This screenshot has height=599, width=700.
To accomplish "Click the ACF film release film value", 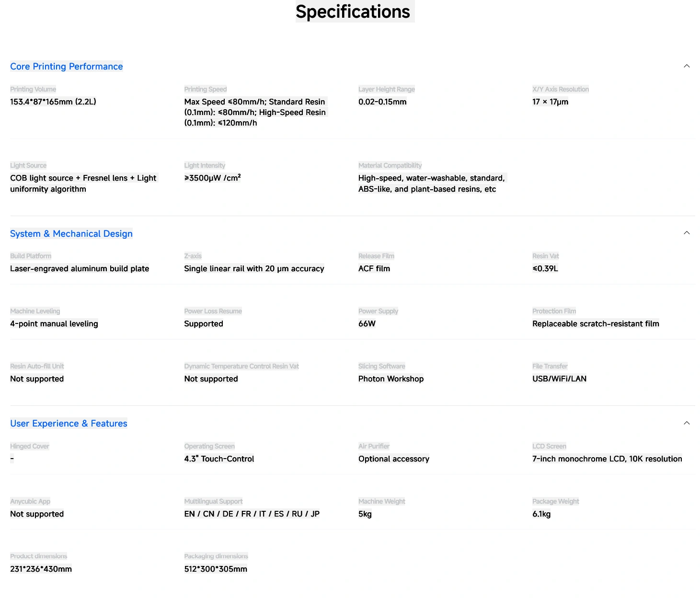I will point(374,269).
